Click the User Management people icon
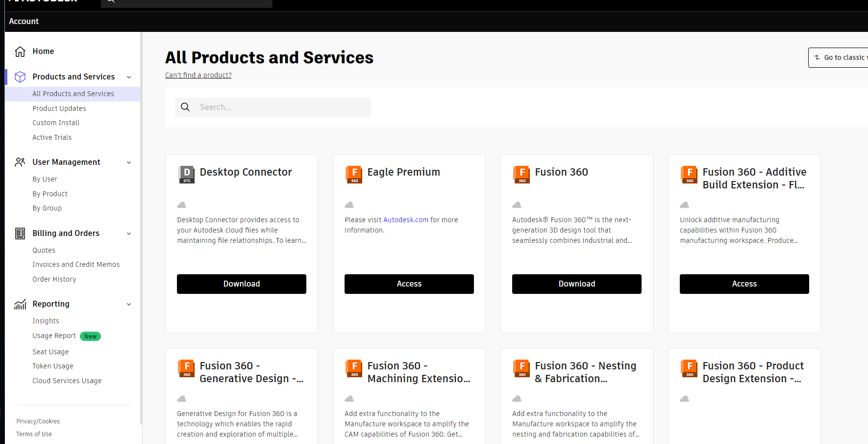The image size is (868, 444). 20,162
